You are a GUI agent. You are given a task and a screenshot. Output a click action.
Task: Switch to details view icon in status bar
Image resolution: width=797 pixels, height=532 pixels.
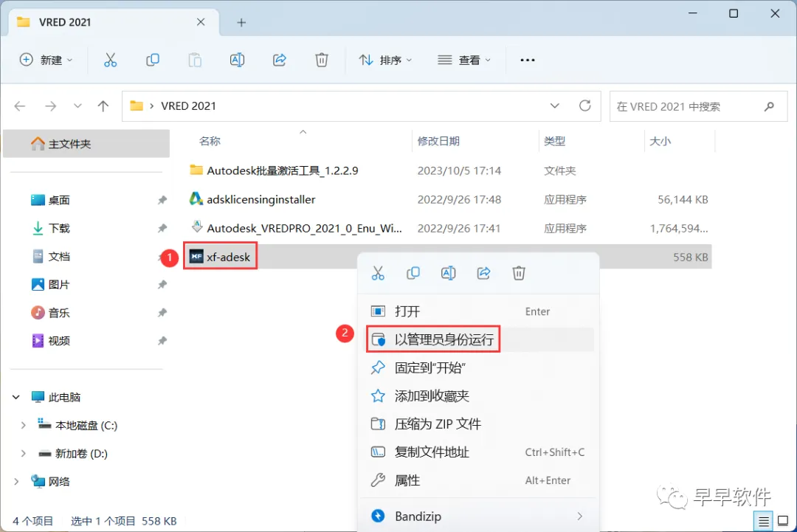(763, 522)
